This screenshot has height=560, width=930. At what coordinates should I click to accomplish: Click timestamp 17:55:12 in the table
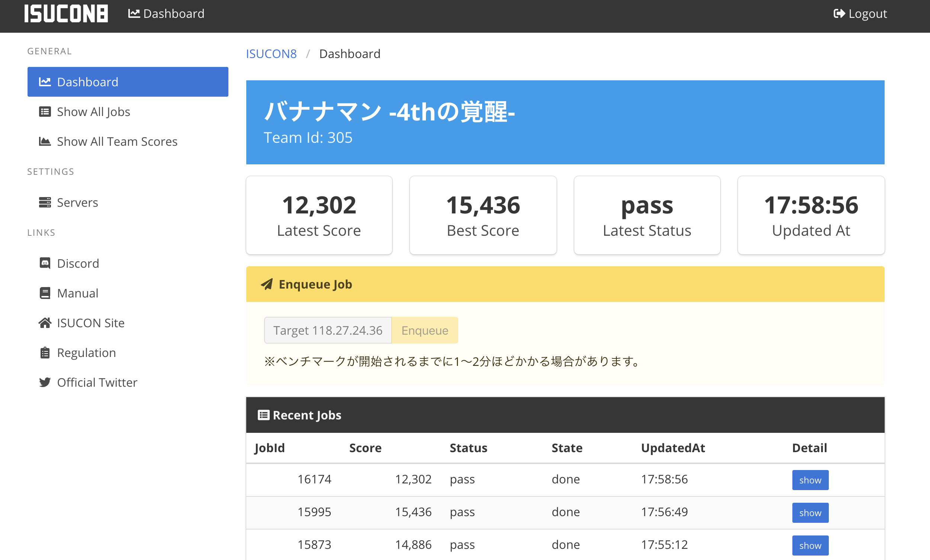click(x=665, y=545)
